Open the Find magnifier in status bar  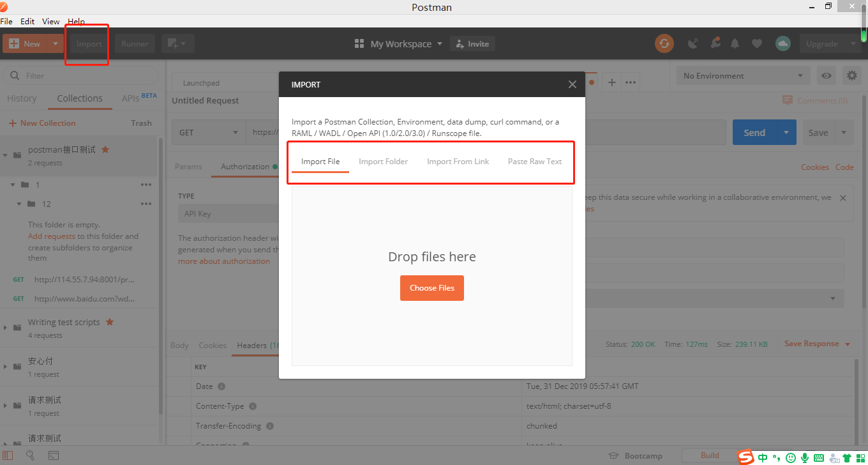coord(30,455)
